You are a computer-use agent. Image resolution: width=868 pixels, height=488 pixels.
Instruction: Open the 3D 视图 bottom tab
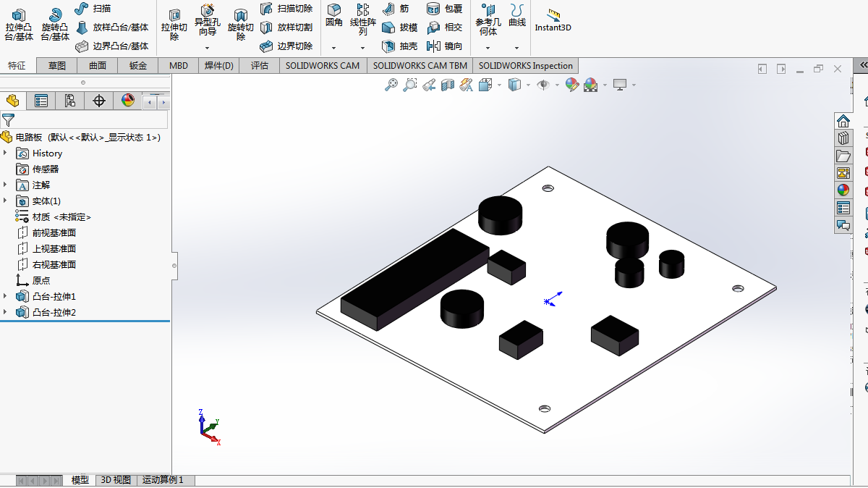tap(116, 480)
